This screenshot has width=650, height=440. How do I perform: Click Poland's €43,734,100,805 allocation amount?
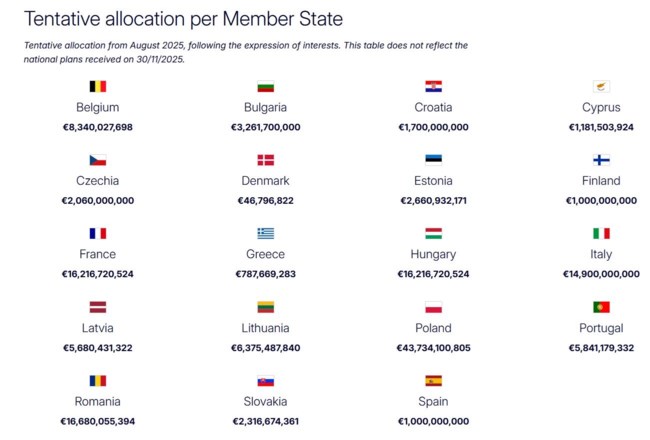click(x=433, y=347)
